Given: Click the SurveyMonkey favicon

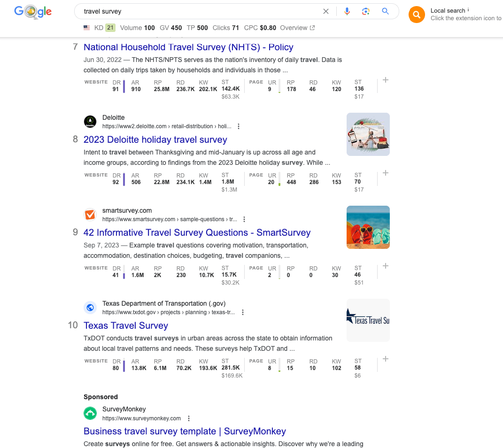Looking at the screenshot, I should [90, 413].
